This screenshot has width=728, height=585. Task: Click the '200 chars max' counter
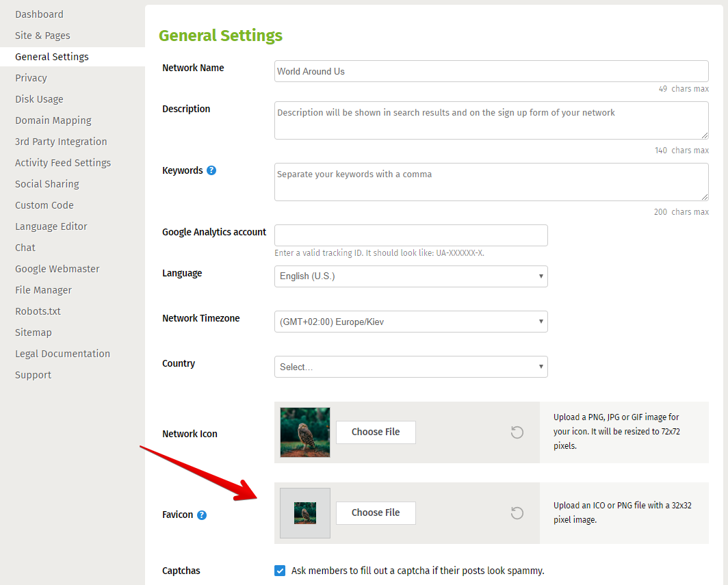pos(681,212)
